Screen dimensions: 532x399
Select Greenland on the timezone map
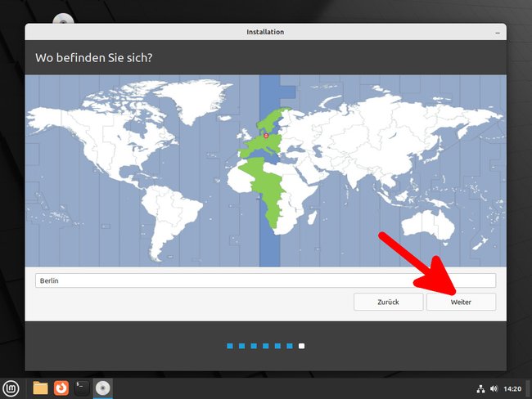click(193, 100)
